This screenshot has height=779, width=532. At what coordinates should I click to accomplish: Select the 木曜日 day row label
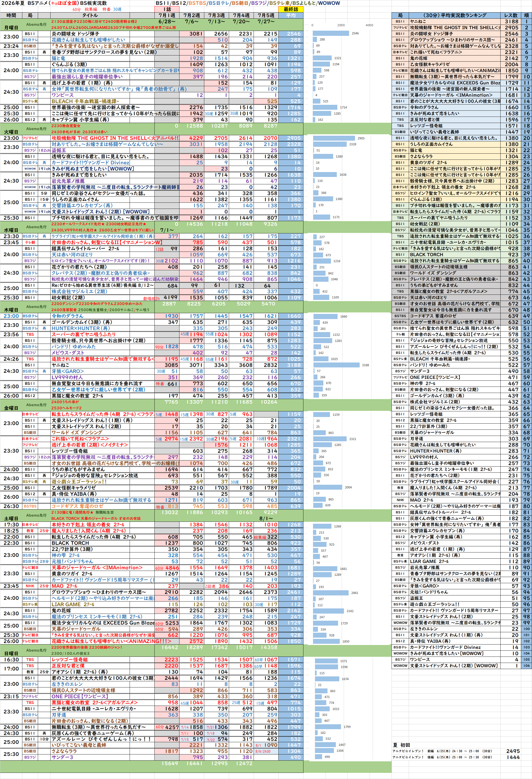[x=11, y=310]
